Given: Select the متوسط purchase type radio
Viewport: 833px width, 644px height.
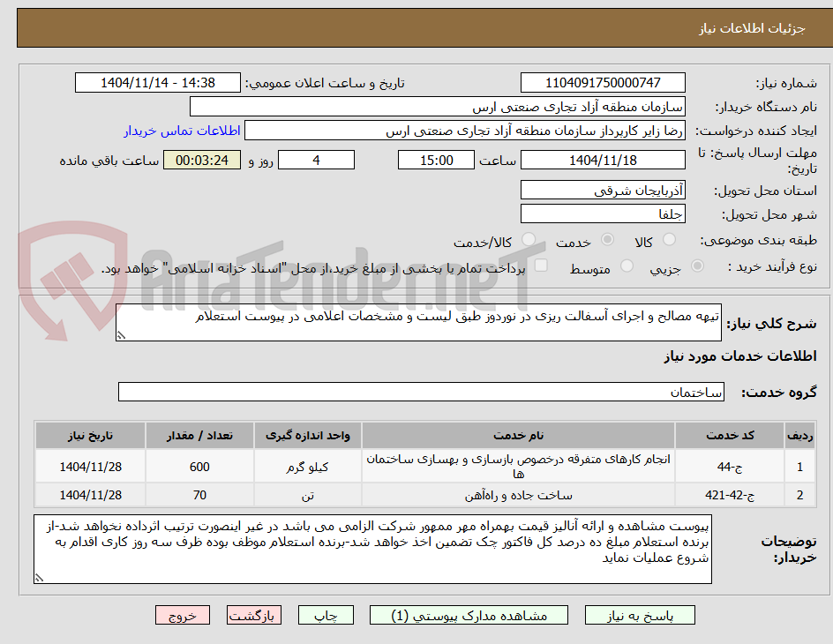Looking at the screenshot, I should click(627, 266).
